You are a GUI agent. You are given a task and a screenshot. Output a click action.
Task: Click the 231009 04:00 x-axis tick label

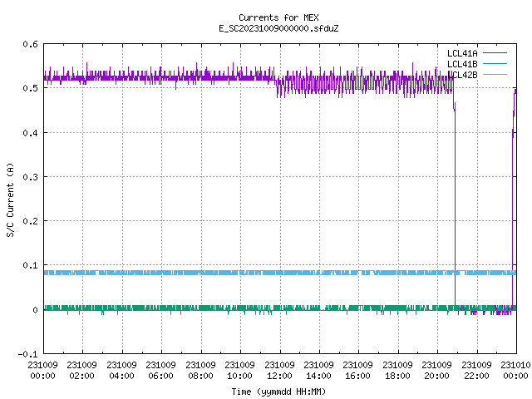click(121, 370)
